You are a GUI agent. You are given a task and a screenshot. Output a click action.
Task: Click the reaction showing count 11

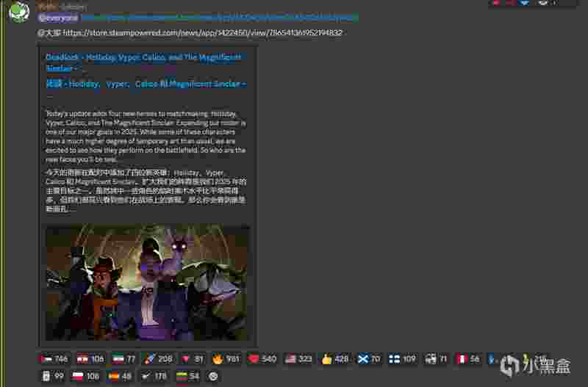click(x=436, y=359)
